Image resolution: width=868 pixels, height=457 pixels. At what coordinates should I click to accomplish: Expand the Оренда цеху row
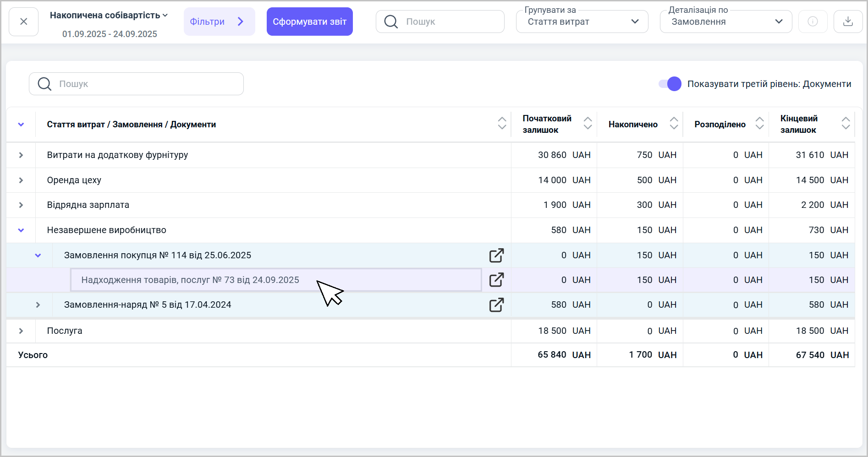pos(21,180)
